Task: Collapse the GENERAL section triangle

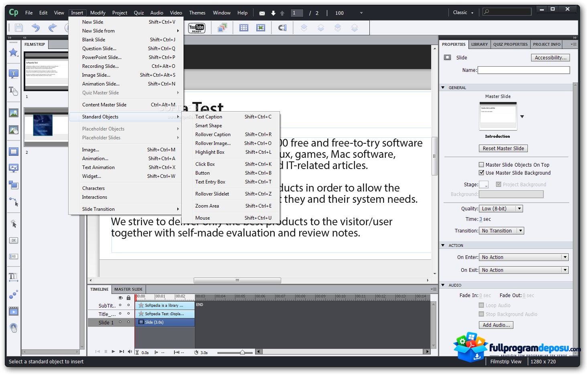Action: [443, 88]
